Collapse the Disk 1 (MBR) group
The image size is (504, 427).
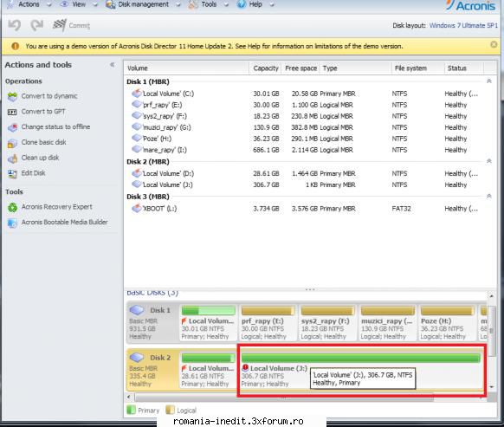[x=489, y=81]
